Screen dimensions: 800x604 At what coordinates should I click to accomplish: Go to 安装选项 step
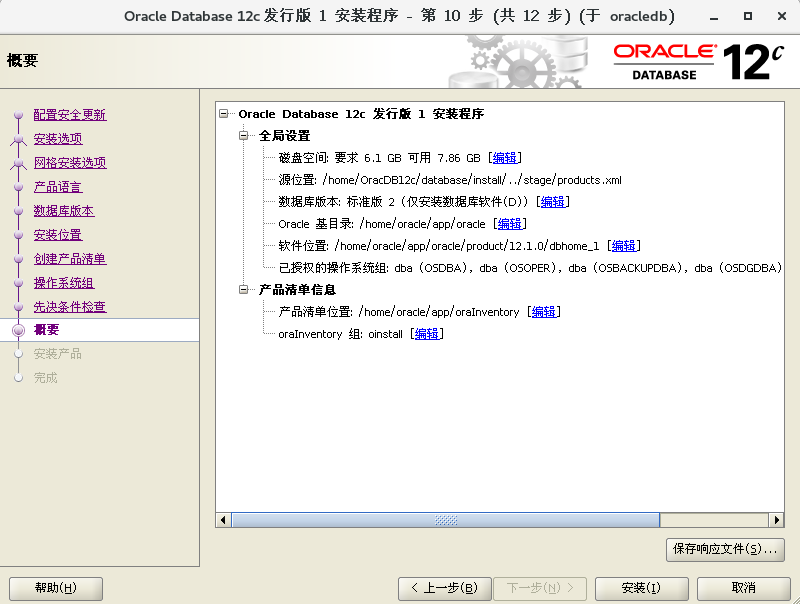tap(58, 139)
